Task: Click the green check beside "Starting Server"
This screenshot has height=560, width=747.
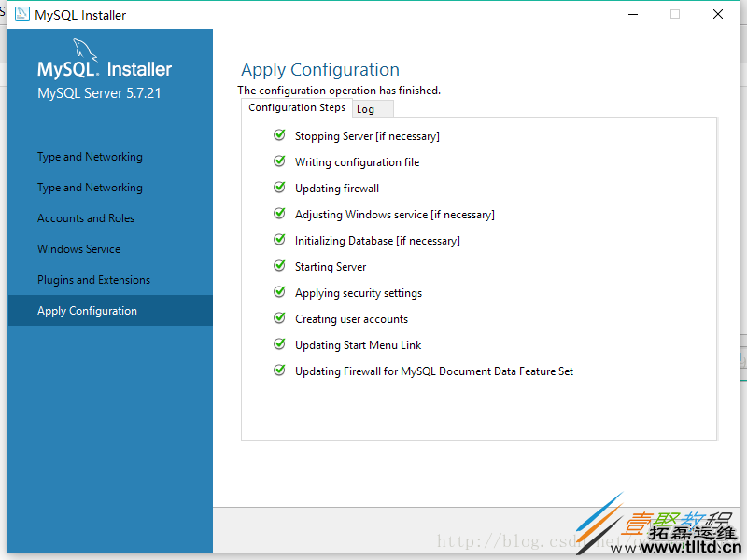Action: click(279, 266)
